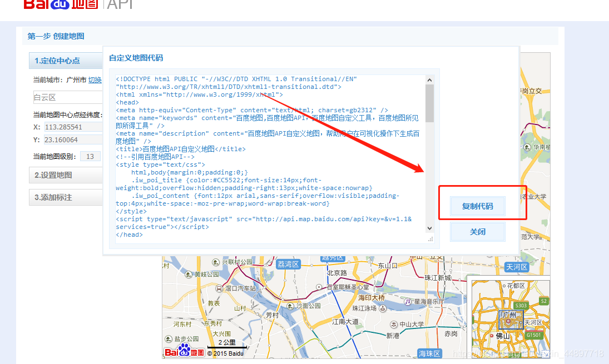The image size is (609, 364).
Task: Click the X longitude field 113.285541
Action: [x=73, y=127]
